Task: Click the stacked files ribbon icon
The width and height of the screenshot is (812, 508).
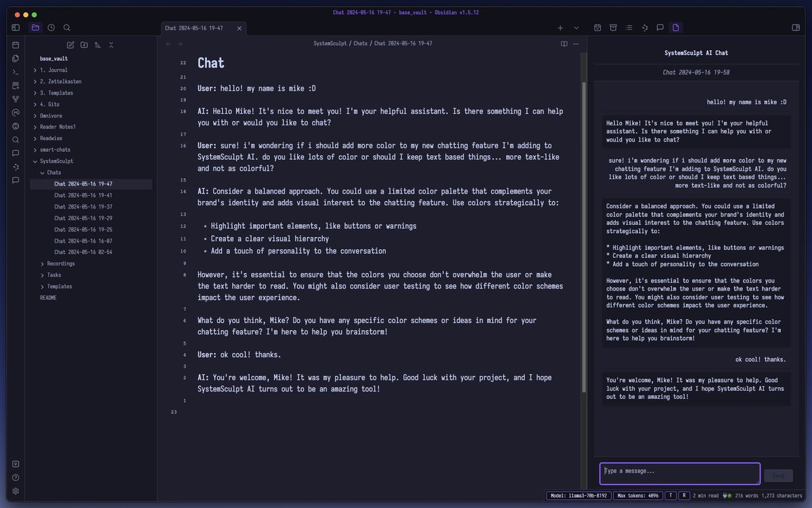Action: (x=16, y=58)
